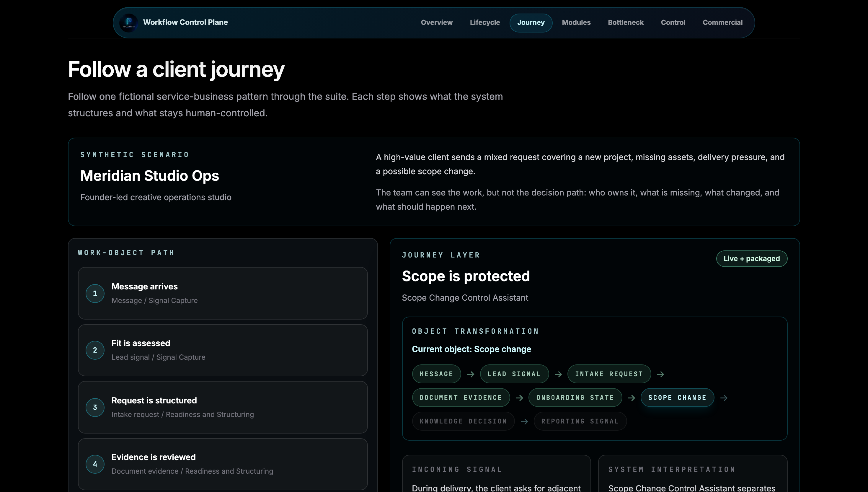
Task: Select step 3 Request is structured card
Action: tap(223, 407)
